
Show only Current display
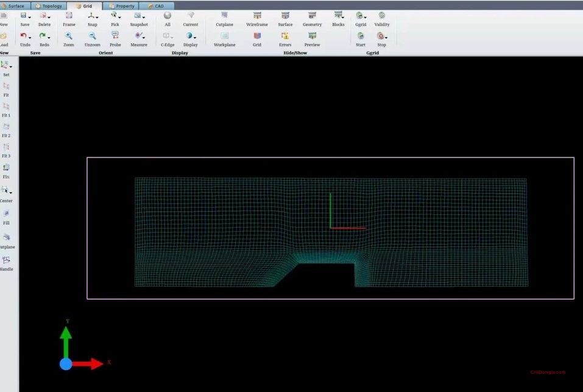(190, 15)
